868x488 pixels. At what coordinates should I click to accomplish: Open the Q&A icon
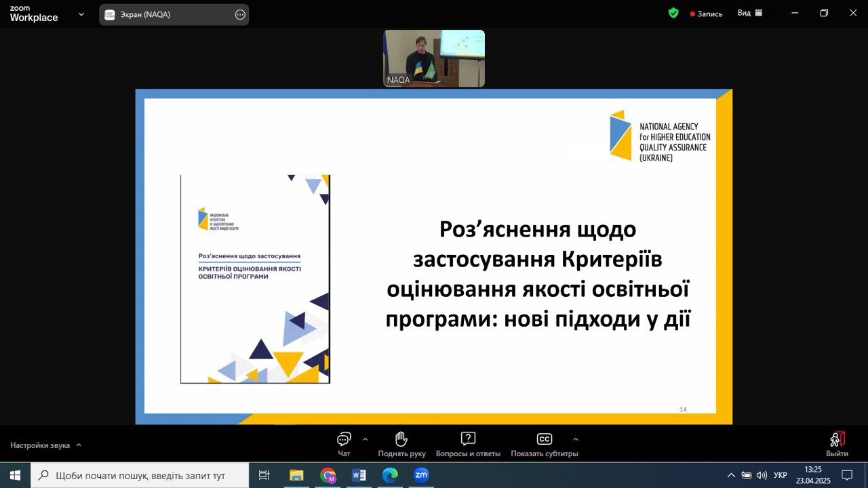pos(468,439)
